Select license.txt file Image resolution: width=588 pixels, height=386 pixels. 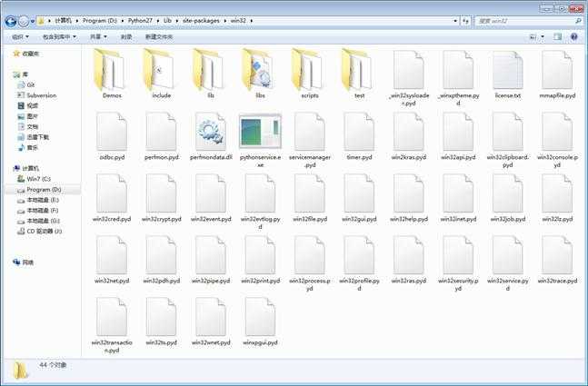pyautogui.click(x=508, y=74)
